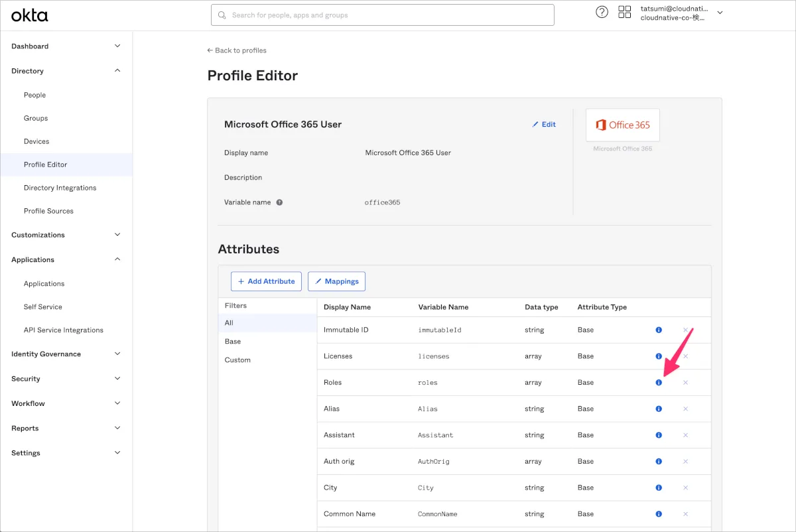Click the Mappings button
This screenshot has width=796, height=532.
[x=336, y=281]
